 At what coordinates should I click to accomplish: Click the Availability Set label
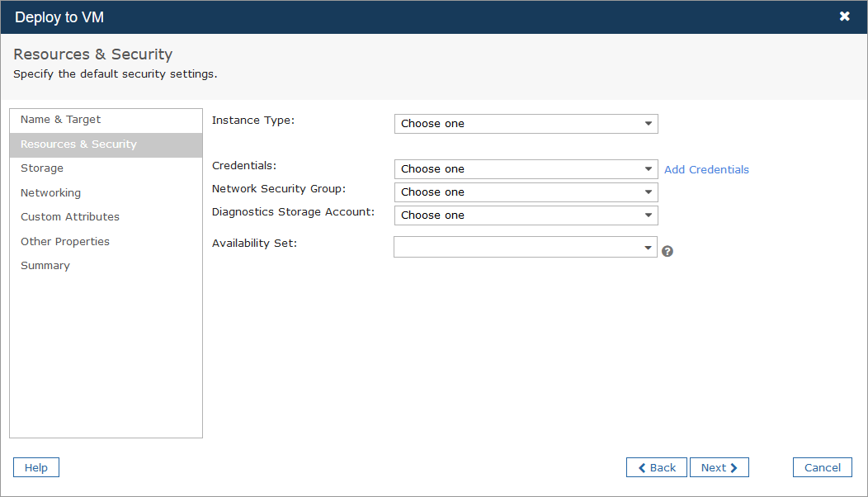(x=254, y=244)
